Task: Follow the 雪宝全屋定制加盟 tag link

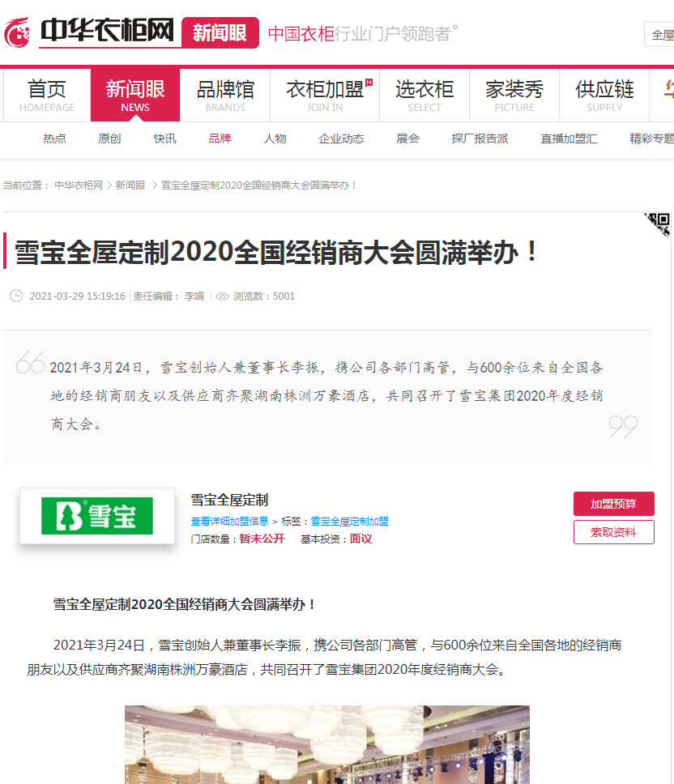Action: coord(349,521)
